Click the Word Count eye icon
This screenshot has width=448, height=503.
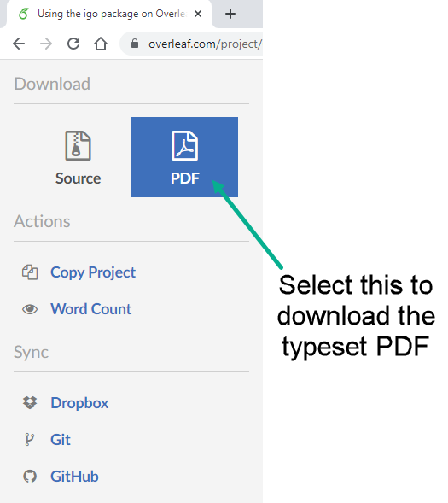[30, 309]
